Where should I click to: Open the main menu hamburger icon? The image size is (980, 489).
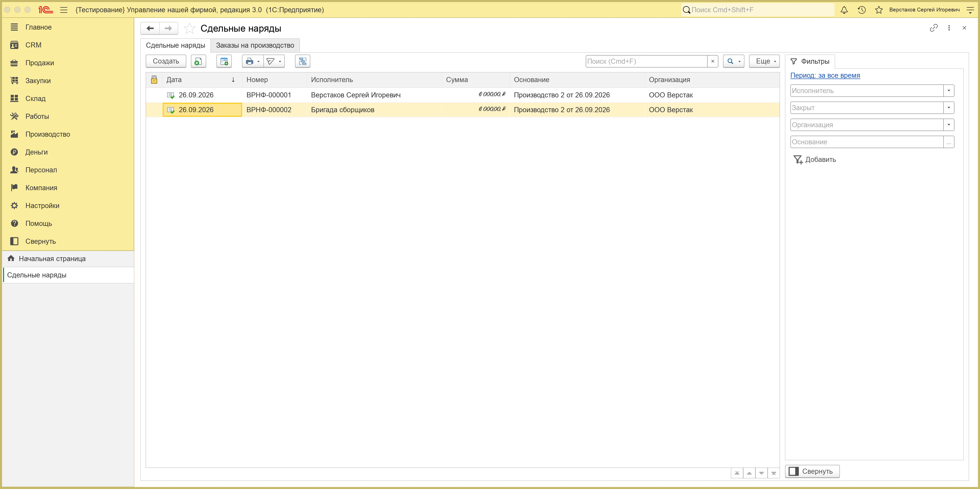click(x=64, y=10)
